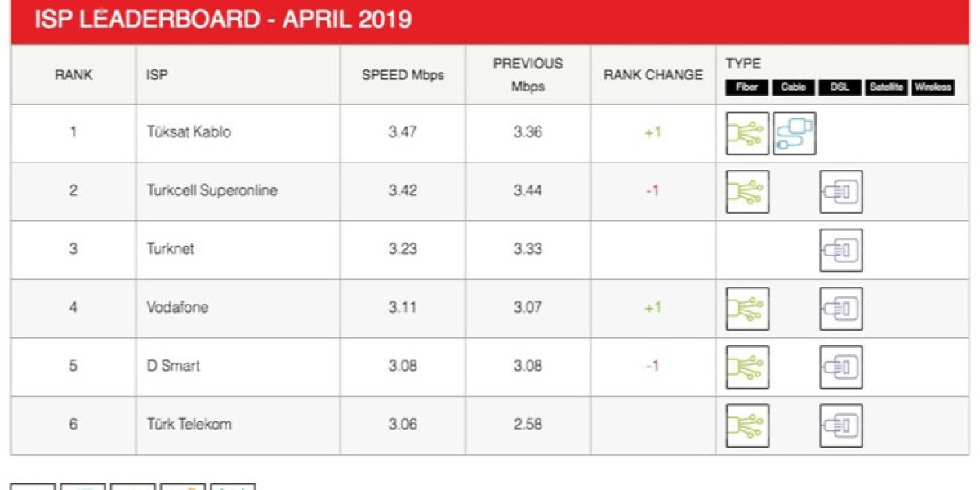Click D Smart's DSL connection icon
This screenshot has height=490, width=980.
840,367
